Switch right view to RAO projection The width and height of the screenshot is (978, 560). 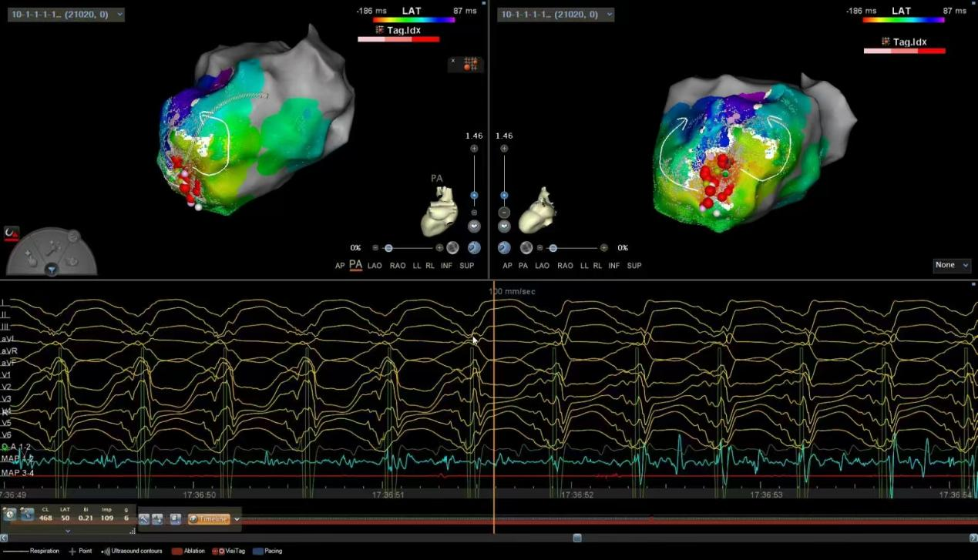[x=565, y=266]
